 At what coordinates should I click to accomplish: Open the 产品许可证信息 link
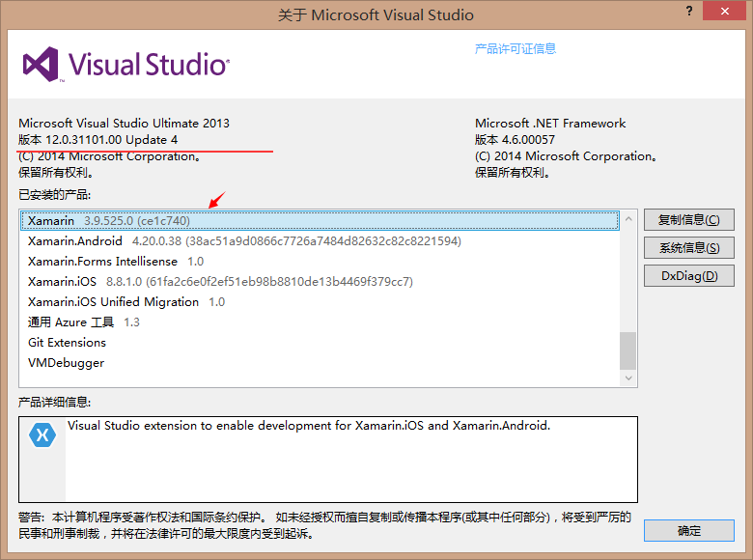tap(516, 48)
